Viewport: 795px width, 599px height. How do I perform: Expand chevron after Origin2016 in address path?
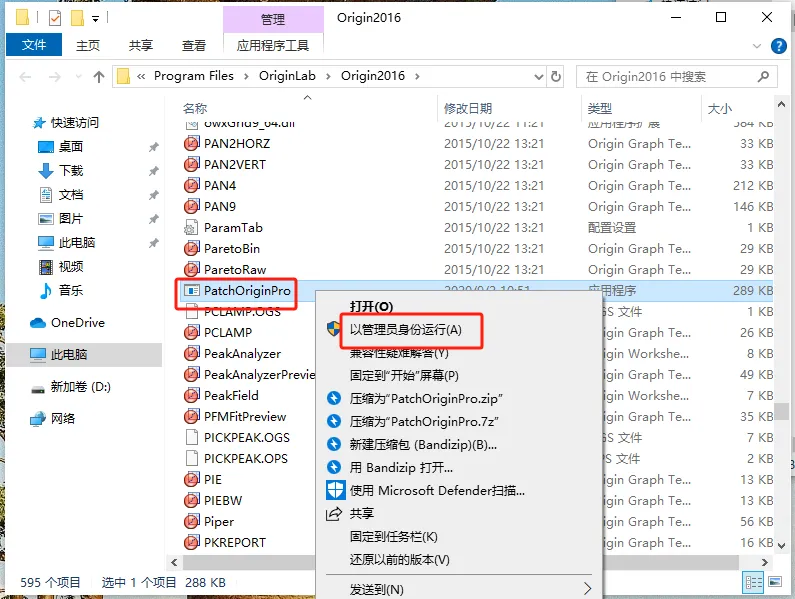point(417,76)
